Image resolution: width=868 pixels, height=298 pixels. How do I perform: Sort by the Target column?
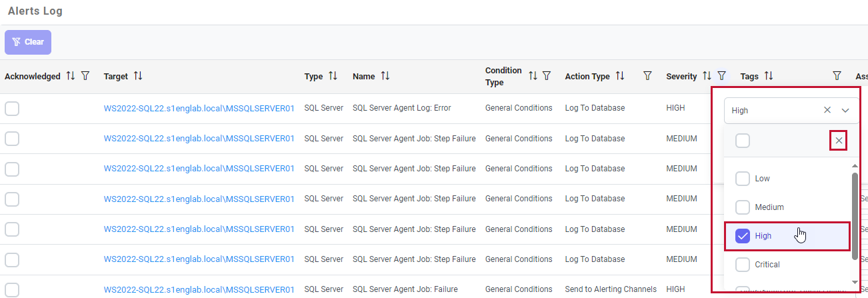click(138, 76)
